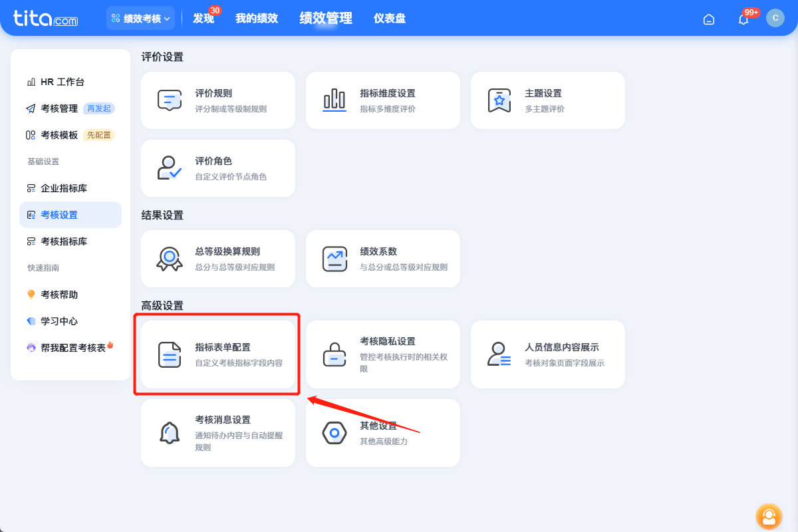The height and width of the screenshot is (532, 798).
Task: Click the 指标维度设置 bar-chart icon
Action: tap(334, 100)
